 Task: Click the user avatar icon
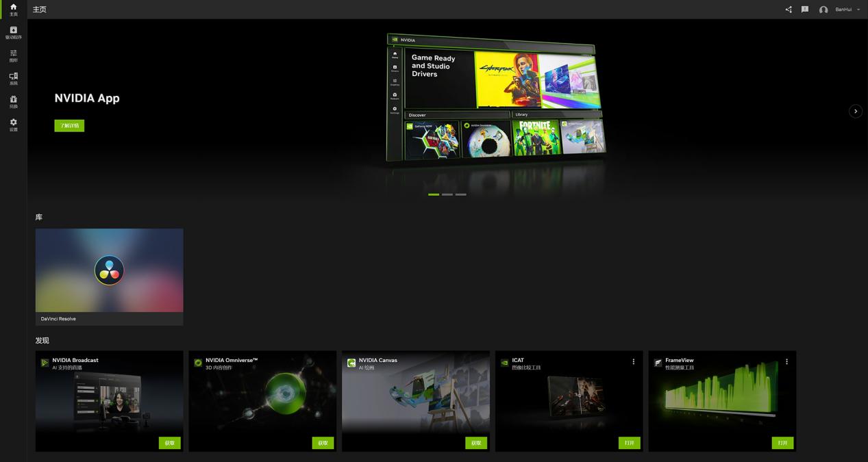pos(823,10)
